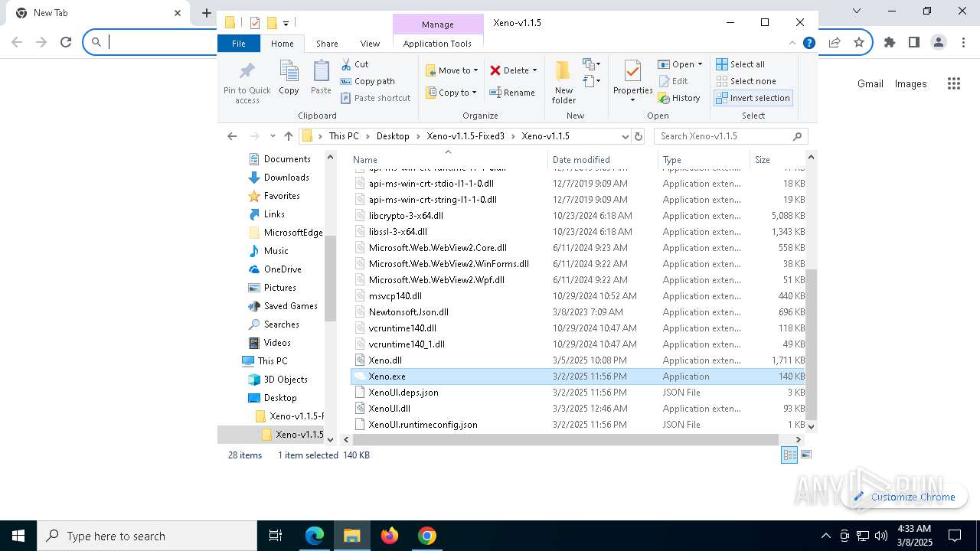This screenshot has height=551, width=980.
Task: Bookmark this tab star icon in Chrome
Action: (x=859, y=42)
